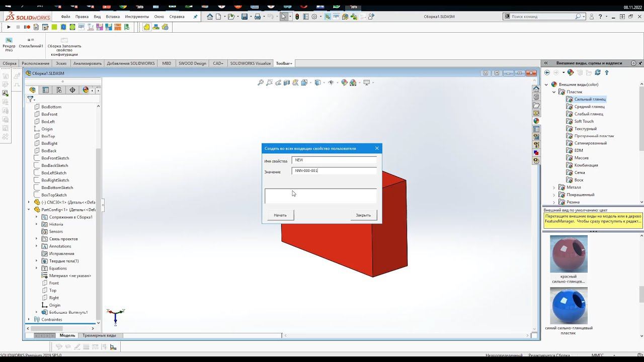Expand the Твердые тела(1) node

coord(36,261)
